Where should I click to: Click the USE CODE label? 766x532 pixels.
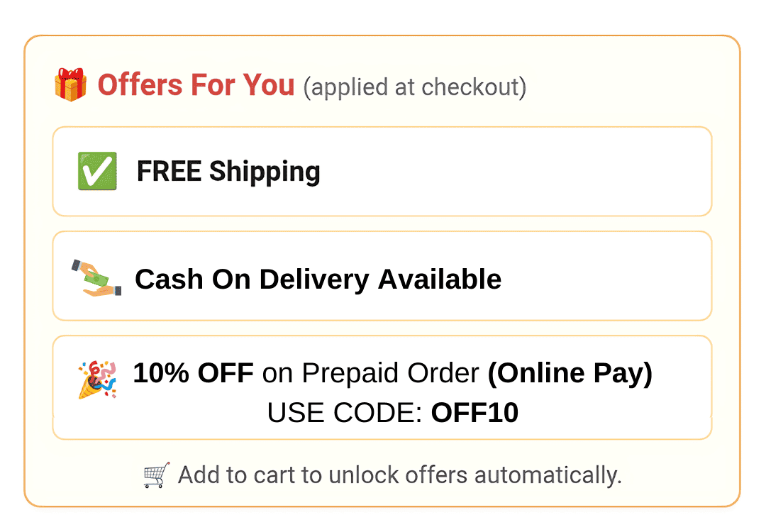pos(345,412)
